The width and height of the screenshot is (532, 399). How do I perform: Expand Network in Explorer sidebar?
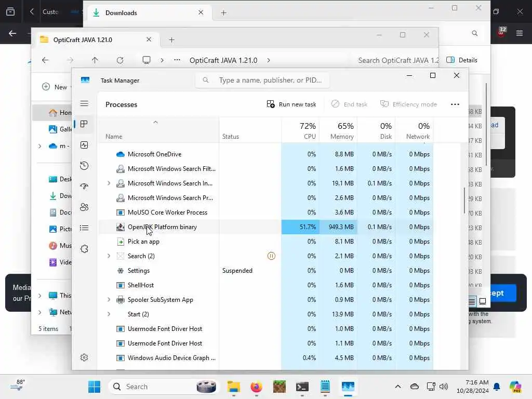tap(39, 312)
